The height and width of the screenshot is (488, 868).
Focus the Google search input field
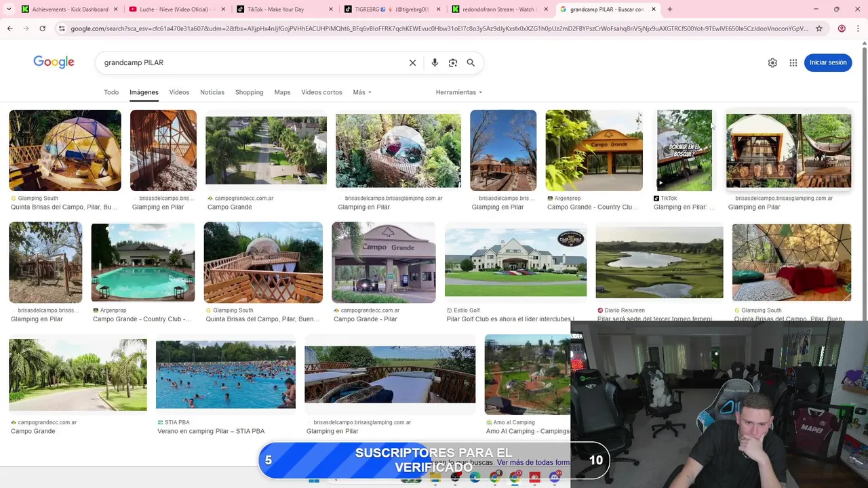coord(251,62)
